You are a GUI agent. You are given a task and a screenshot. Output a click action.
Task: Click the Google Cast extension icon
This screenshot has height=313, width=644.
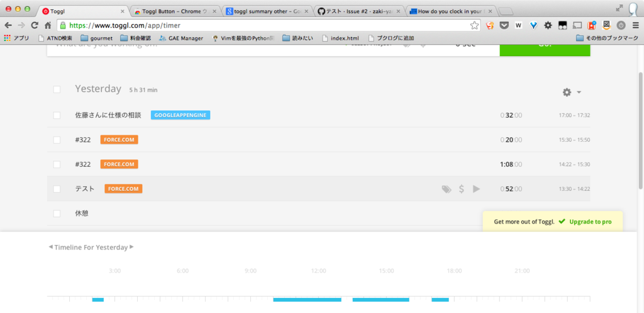tap(577, 25)
